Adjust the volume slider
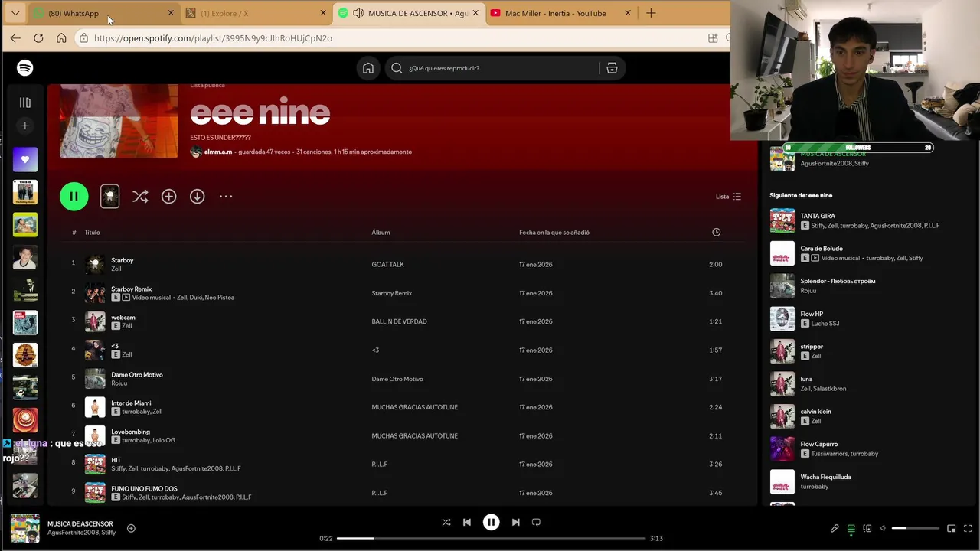The height and width of the screenshot is (551, 980). click(916, 528)
